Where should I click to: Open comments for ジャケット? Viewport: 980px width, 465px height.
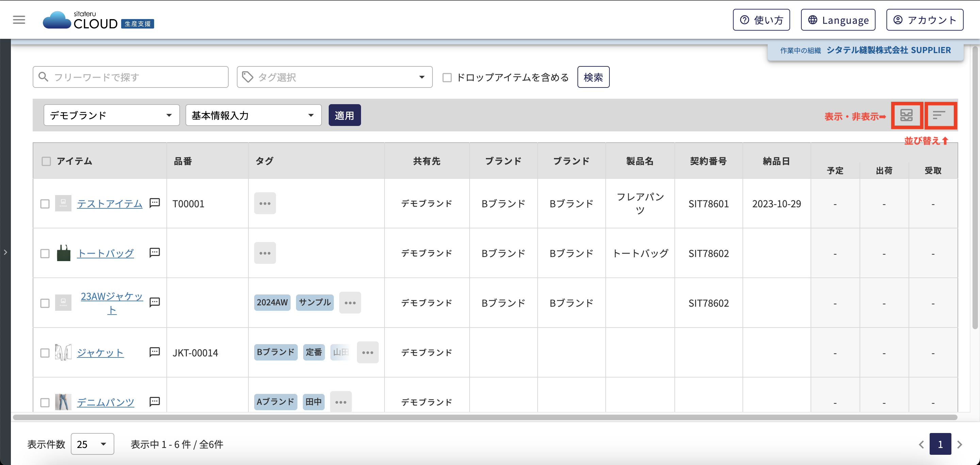click(x=155, y=352)
